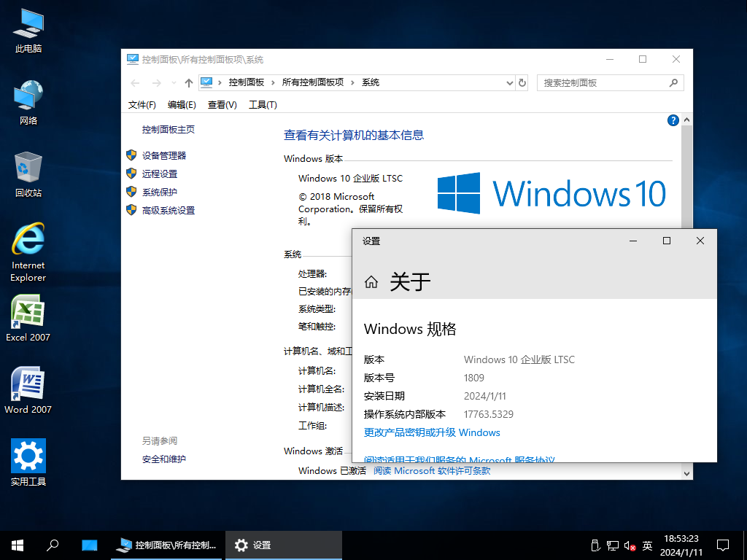Click the Windows 10 logo image
This screenshot has height=560, width=747.
tap(551, 193)
